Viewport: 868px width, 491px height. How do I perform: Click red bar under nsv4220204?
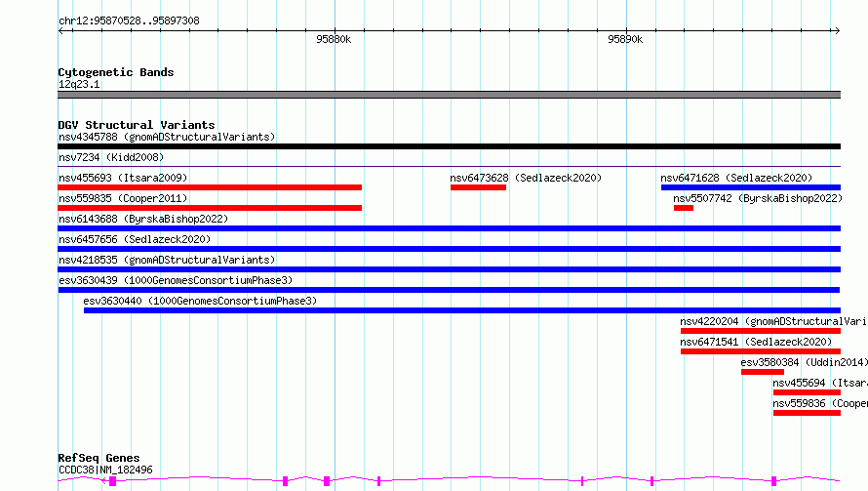pyautogui.click(x=761, y=331)
